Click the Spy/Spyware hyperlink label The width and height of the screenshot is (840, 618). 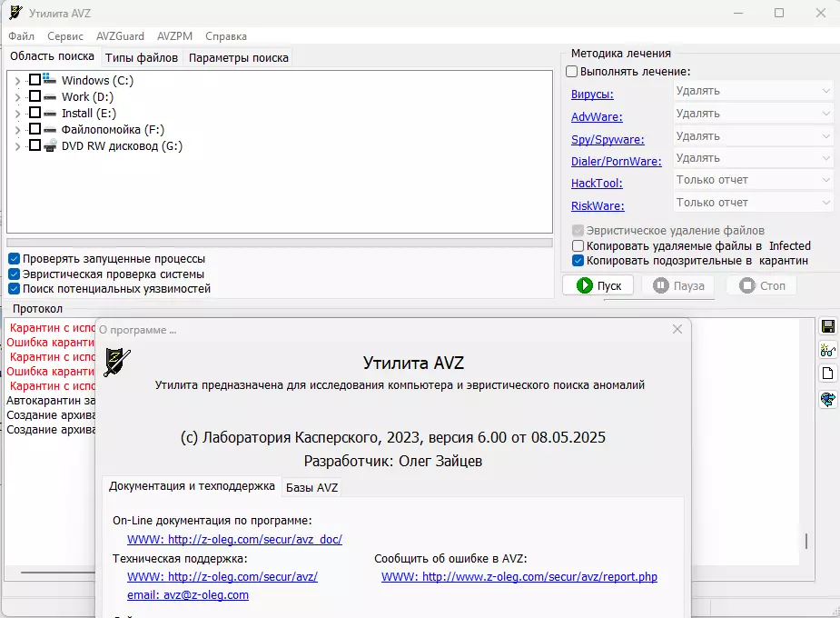coord(608,139)
